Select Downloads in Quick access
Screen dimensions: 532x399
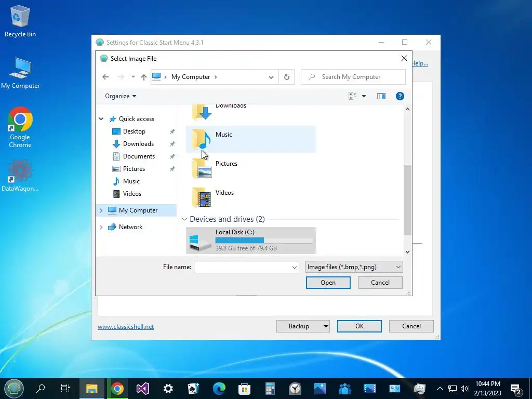138,144
